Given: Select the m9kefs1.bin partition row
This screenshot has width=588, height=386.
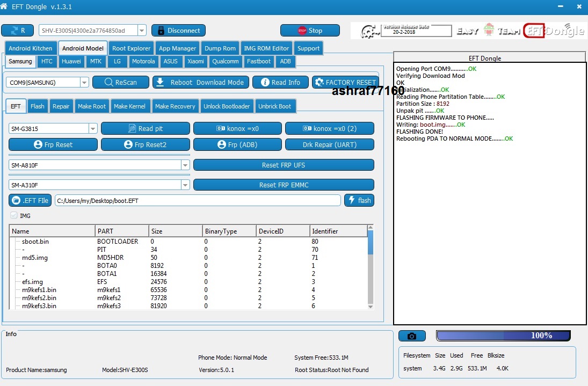Looking at the screenshot, I should (188, 290).
